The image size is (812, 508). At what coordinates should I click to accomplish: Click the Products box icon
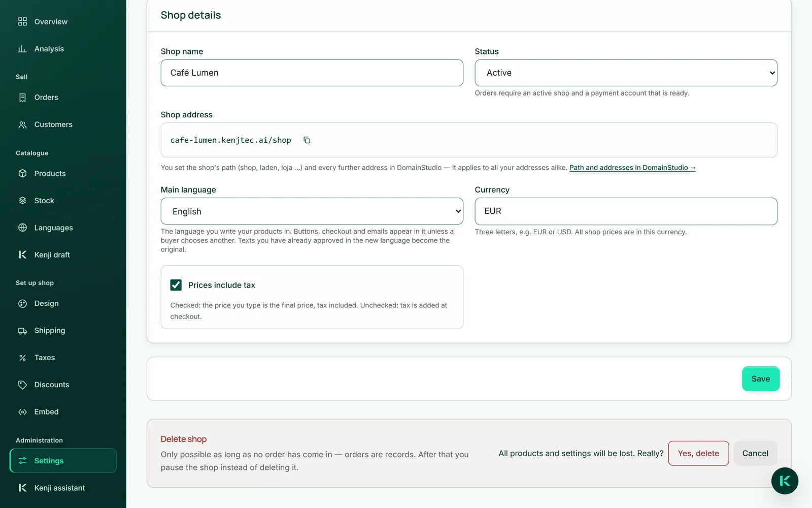point(22,173)
